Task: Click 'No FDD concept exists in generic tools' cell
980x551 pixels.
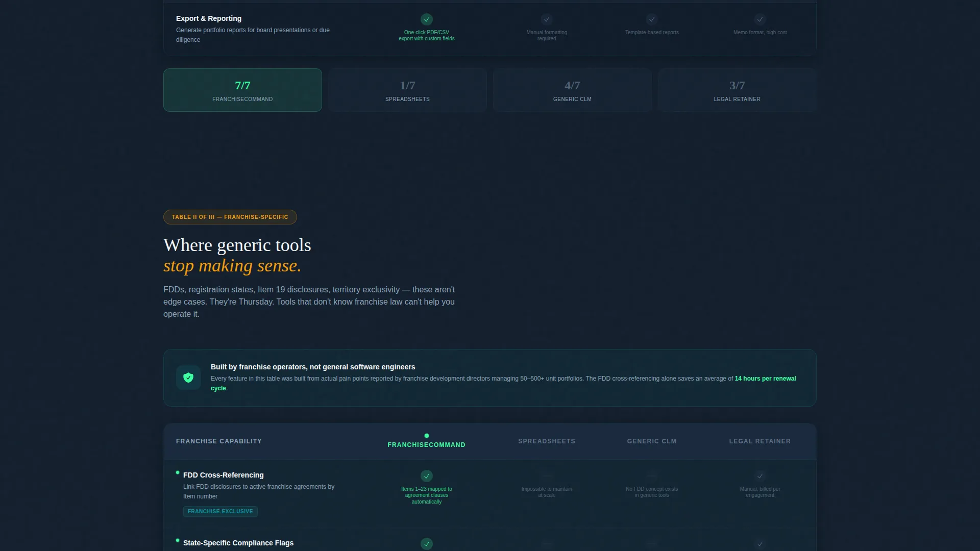Action: (x=652, y=492)
